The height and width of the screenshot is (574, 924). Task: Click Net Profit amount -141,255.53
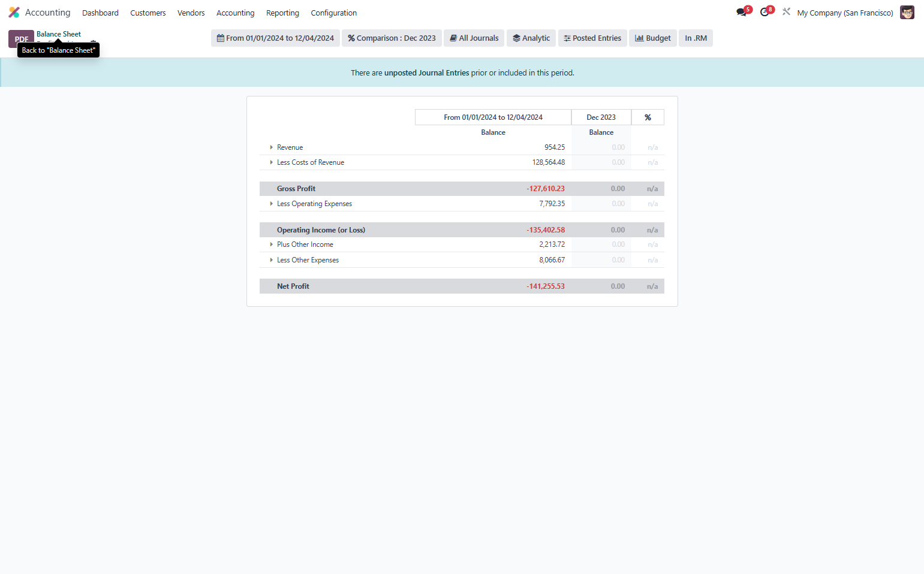click(546, 286)
